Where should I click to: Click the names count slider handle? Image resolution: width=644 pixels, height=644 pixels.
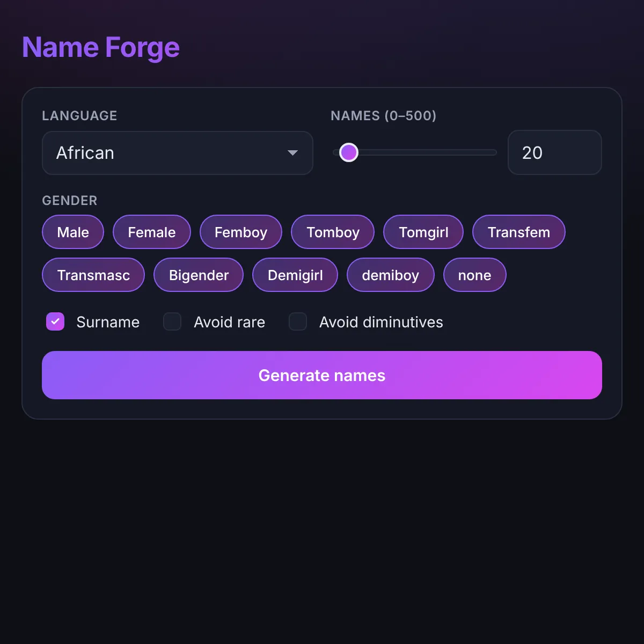click(x=349, y=152)
